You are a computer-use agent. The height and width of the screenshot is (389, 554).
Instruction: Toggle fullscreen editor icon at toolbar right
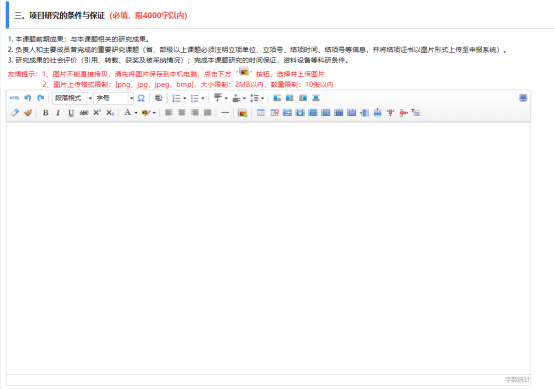tap(523, 98)
